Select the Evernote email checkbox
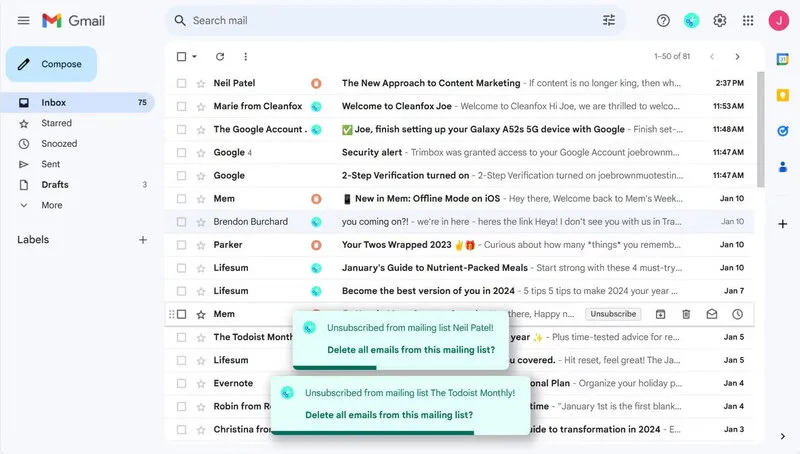 pyautogui.click(x=181, y=384)
